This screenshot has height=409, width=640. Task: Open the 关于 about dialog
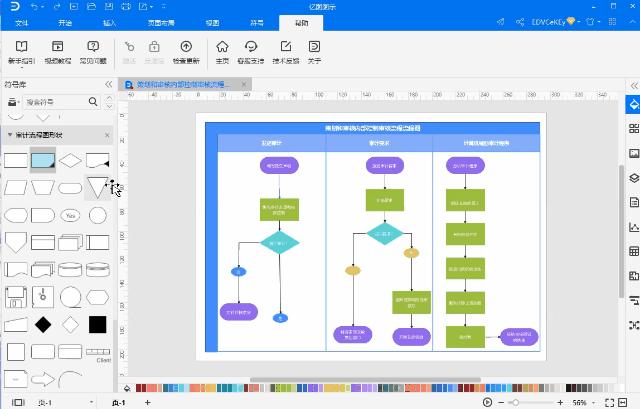[x=314, y=52]
